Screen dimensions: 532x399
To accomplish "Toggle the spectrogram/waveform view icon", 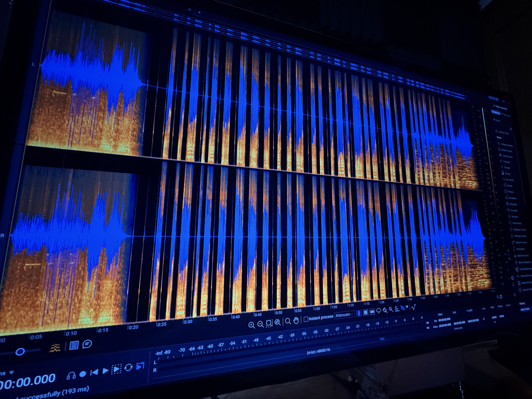I will tap(55, 348).
